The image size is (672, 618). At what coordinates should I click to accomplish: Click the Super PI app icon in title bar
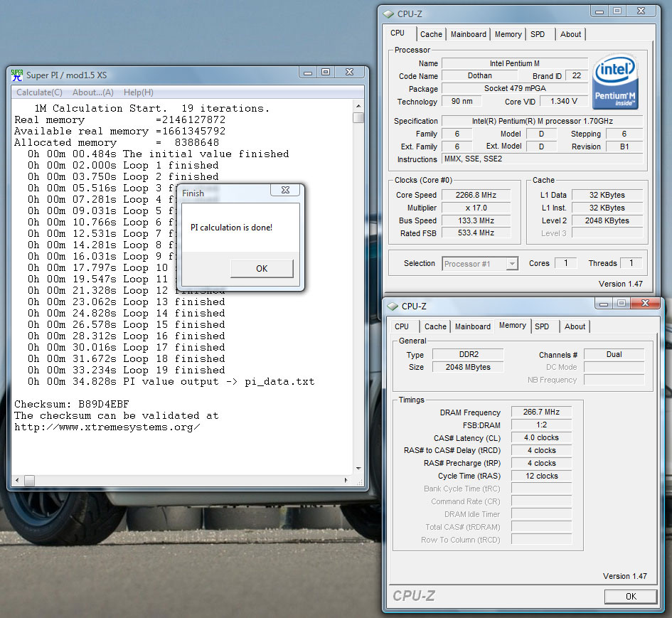[17, 75]
